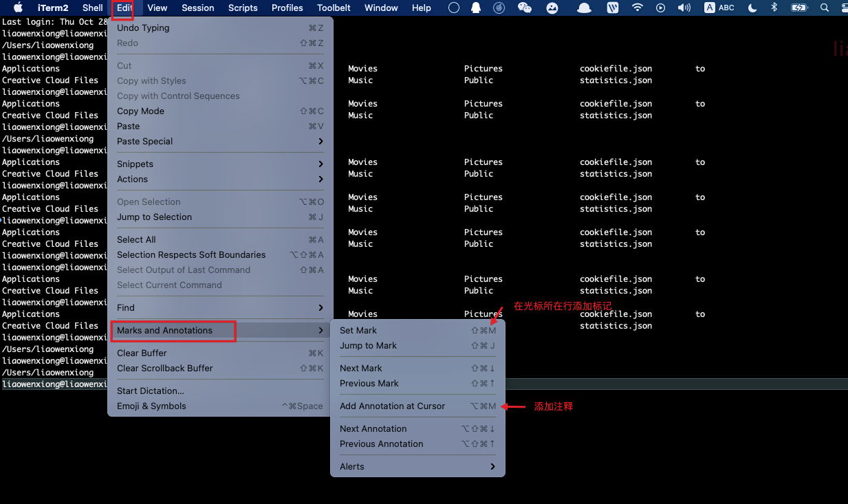Open Spotlight search magnifier

pos(825,8)
